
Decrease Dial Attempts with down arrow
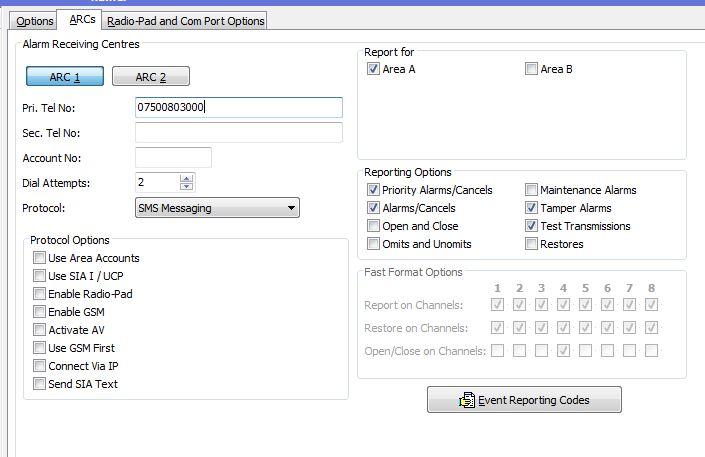[187, 187]
